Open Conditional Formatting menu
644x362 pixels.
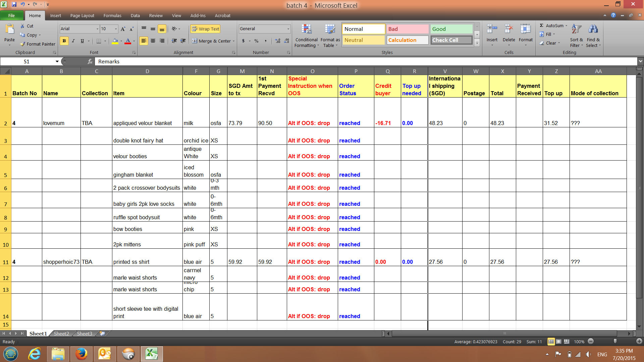pos(307,36)
